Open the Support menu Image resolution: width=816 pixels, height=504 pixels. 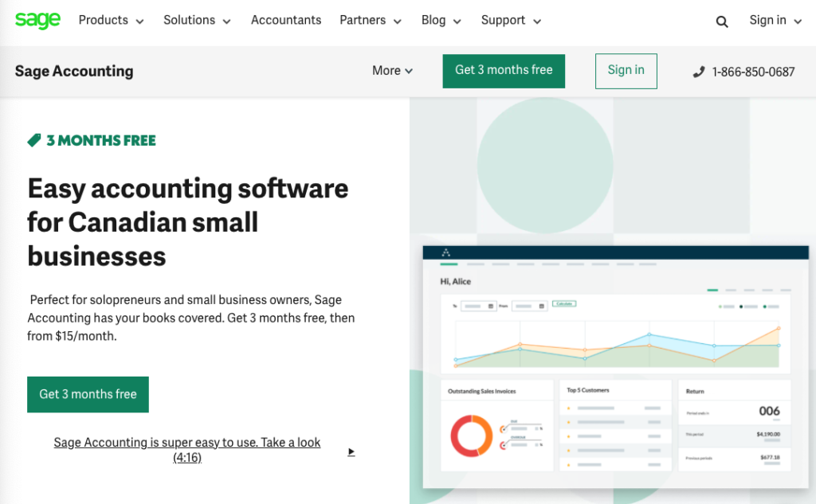click(511, 20)
